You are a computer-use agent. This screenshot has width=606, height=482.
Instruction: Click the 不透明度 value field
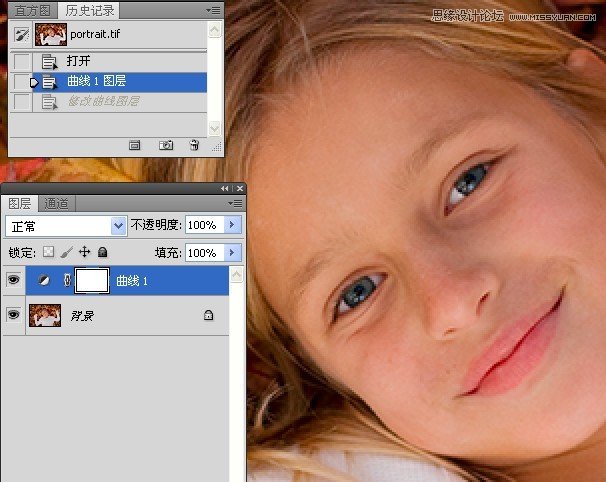(204, 225)
